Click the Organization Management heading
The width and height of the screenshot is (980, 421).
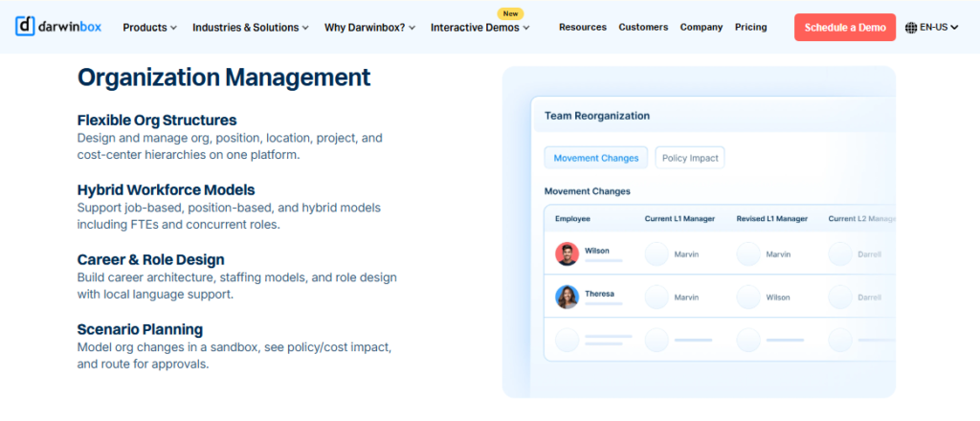click(x=224, y=78)
